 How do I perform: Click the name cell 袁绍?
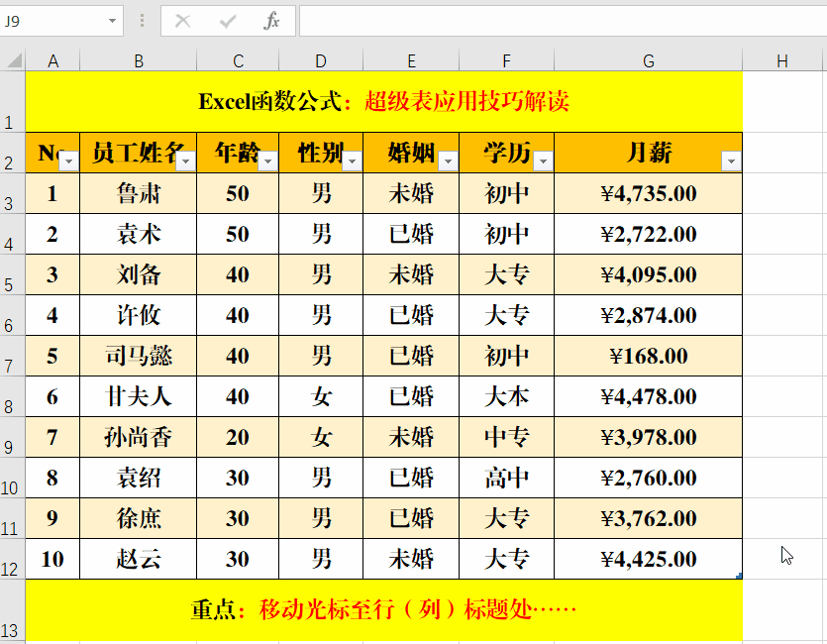(x=139, y=478)
